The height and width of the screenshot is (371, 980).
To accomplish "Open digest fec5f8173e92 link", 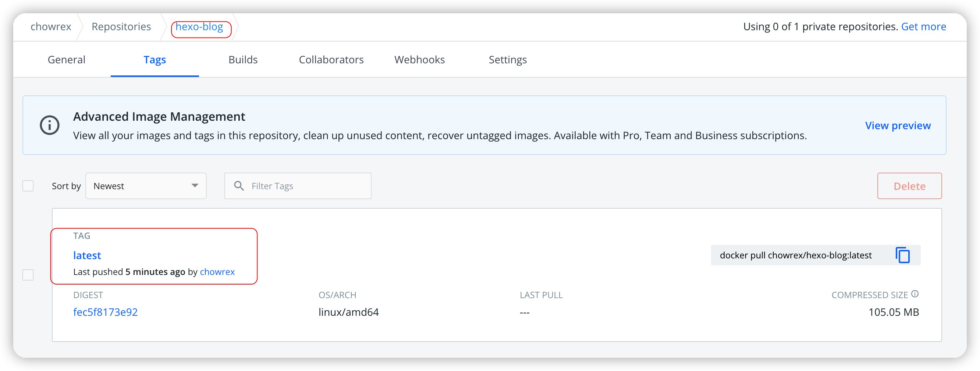I will [x=105, y=312].
